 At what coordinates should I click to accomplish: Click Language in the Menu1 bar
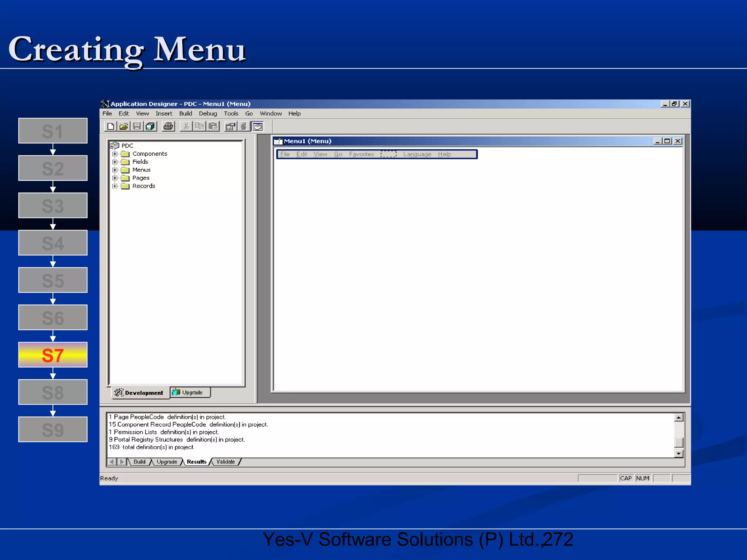[417, 154]
